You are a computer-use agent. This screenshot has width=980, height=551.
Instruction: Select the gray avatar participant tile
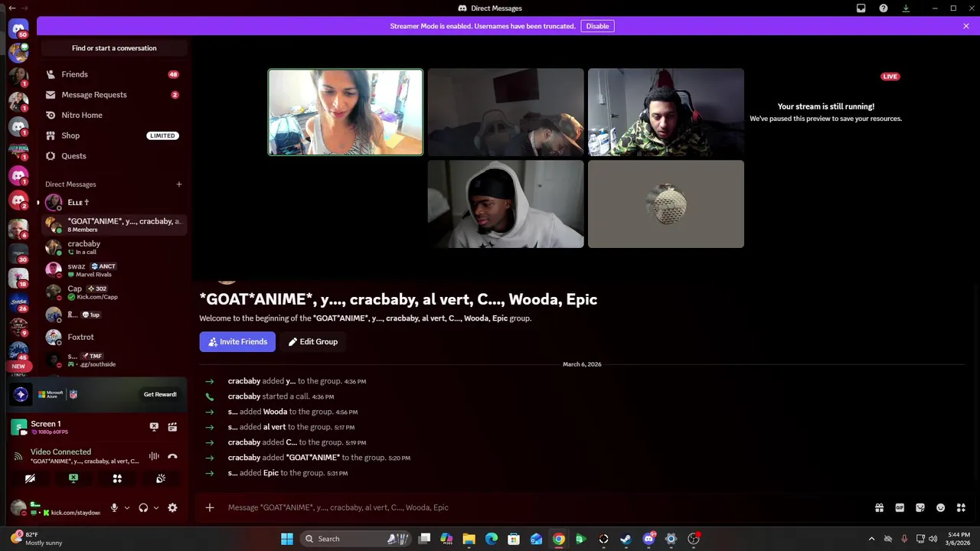pyautogui.click(x=666, y=204)
